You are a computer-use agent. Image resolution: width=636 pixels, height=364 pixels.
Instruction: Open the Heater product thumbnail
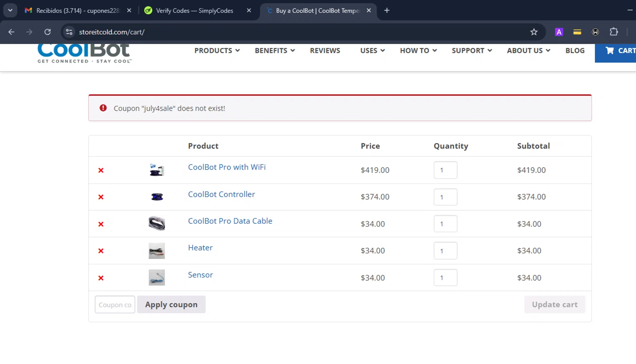157,250
